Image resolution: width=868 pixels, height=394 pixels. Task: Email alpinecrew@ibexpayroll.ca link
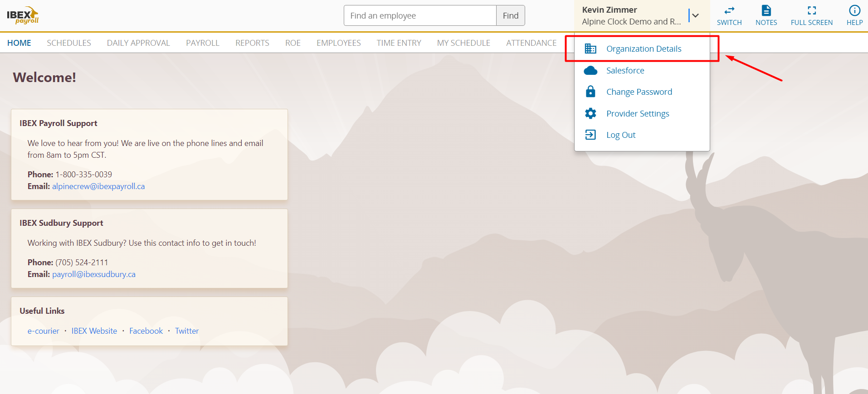point(98,186)
